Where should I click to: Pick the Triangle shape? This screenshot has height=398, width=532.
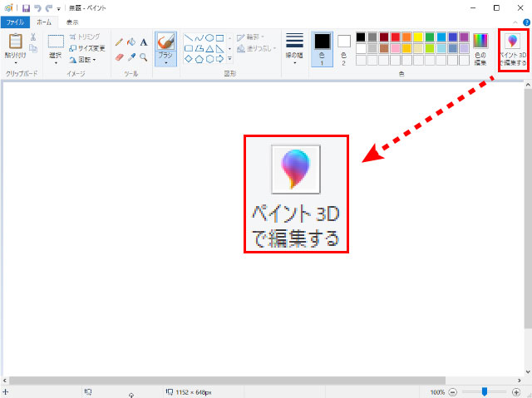coord(209,48)
